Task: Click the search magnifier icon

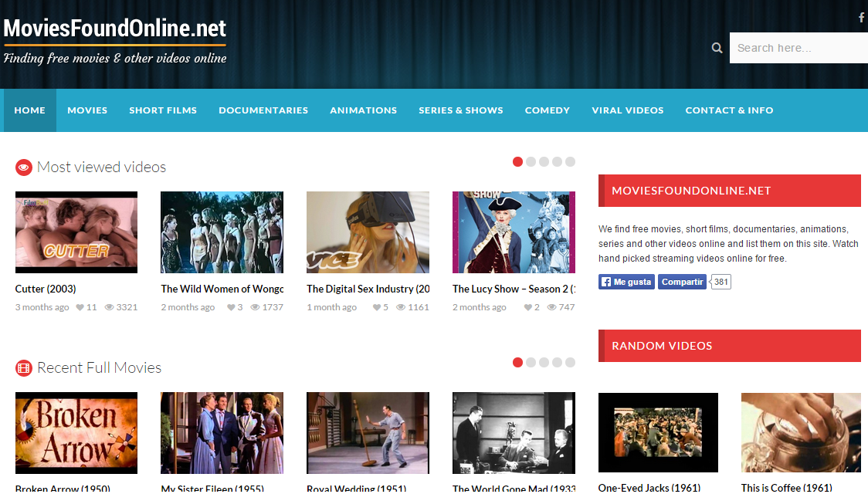Action: tap(717, 48)
